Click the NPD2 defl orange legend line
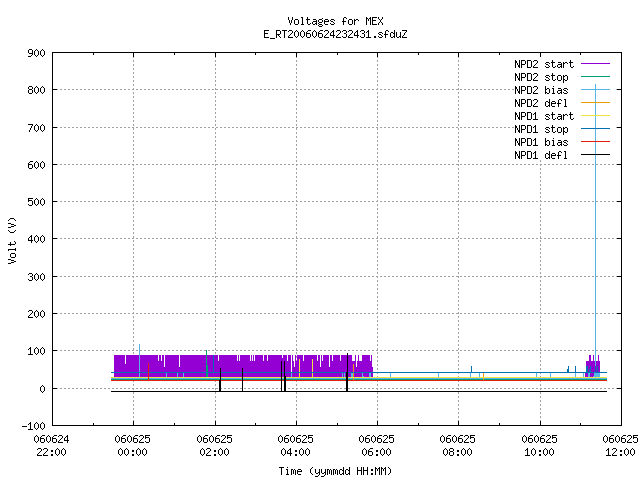This screenshot has width=640, height=480. pyautogui.click(x=595, y=103)
